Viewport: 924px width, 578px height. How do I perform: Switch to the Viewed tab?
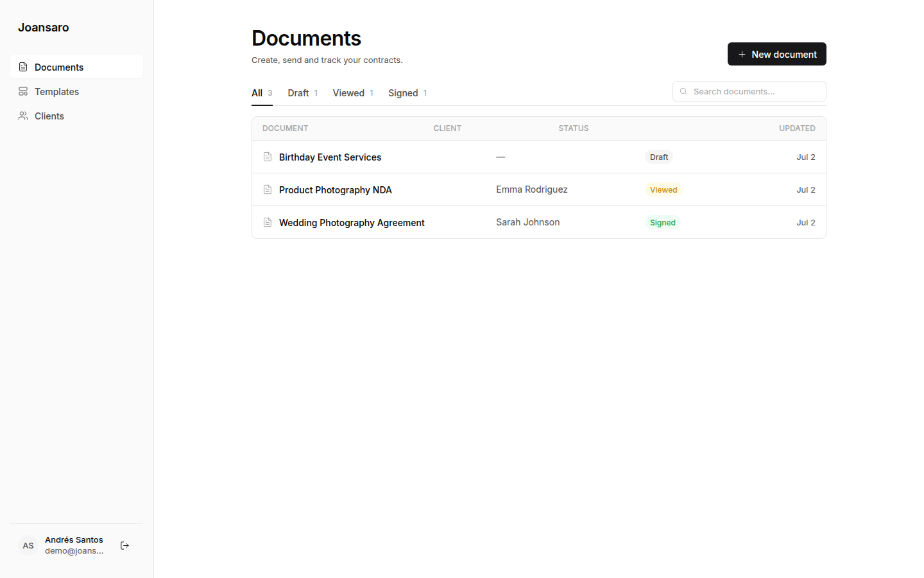click(353, 93)
